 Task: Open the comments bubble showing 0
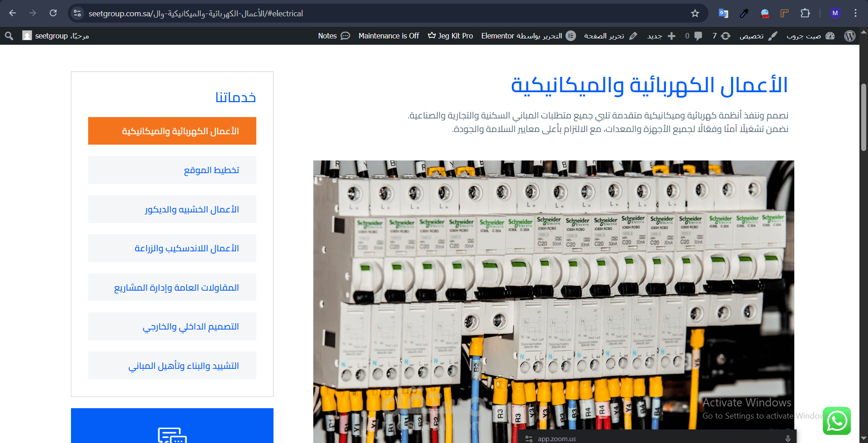tap(693, 36)
